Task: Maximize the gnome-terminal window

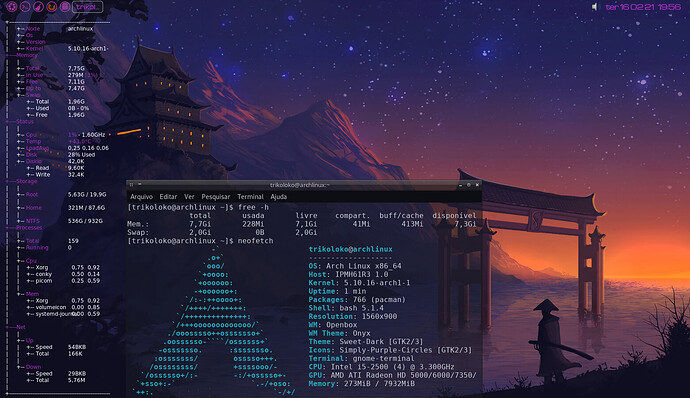Action: click(469, 185)
